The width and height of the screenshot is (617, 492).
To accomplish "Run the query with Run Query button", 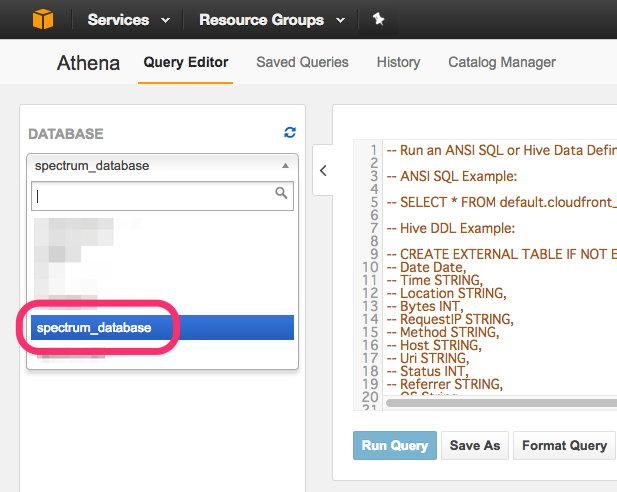I will tap(395, 446).
